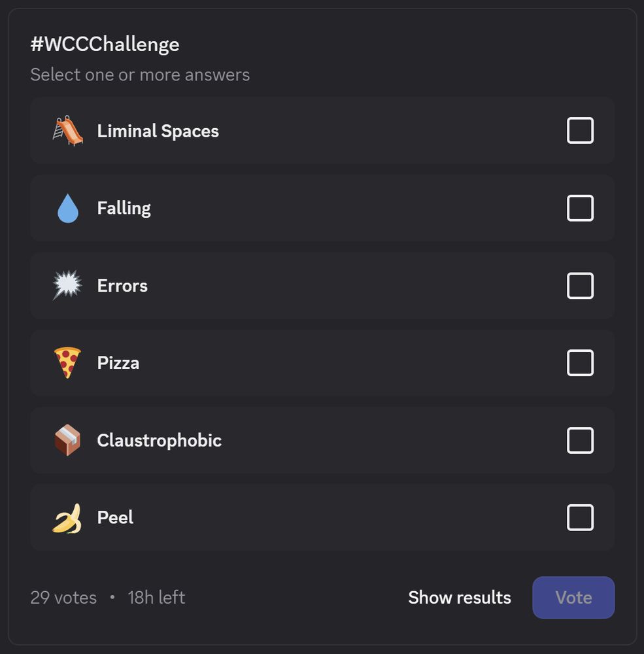644x654 pixels.
Task: Tick the Falling answer checkbox
Action: pyautogui.click(x=580, y=208)
